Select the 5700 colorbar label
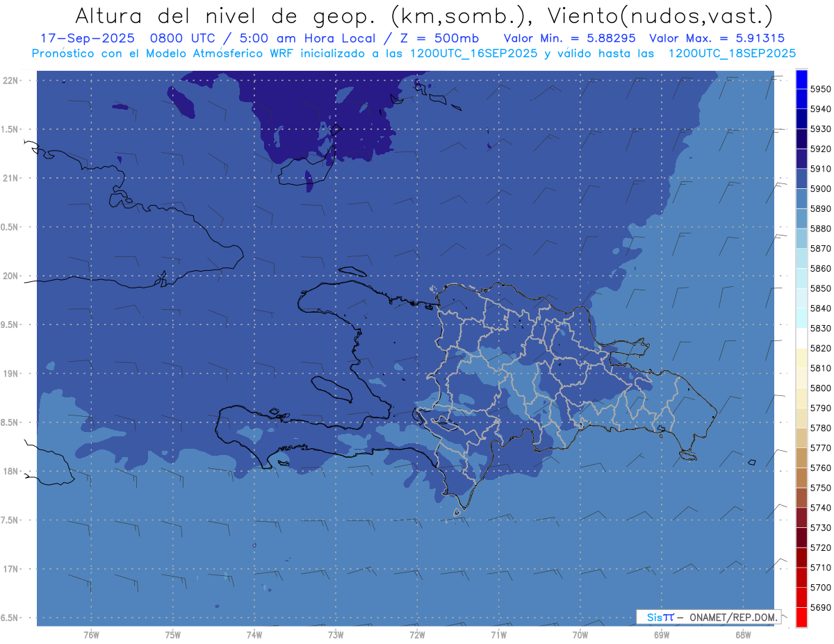 [x=820, y=587]
